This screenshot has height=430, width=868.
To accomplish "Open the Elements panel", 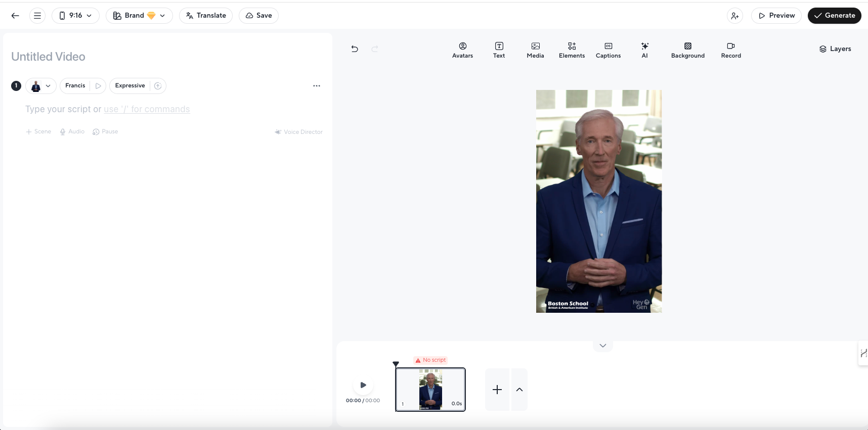I will 572,50.
